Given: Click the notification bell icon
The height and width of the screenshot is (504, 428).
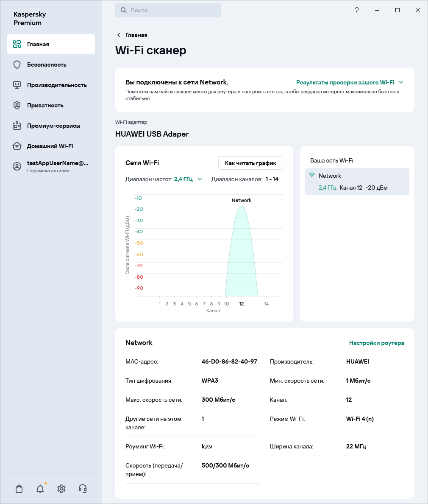Looking at the screenshot, I should click(x=40, y=489).
